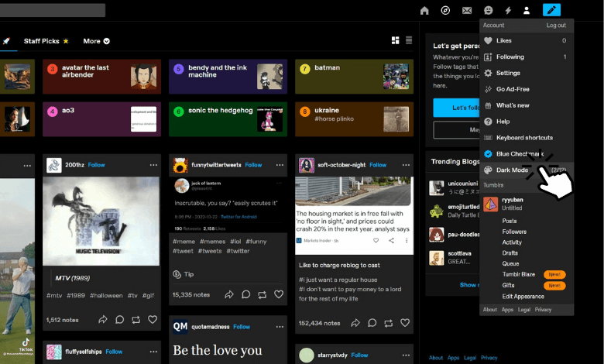Open Gifts menu entry

coord(508,285)
